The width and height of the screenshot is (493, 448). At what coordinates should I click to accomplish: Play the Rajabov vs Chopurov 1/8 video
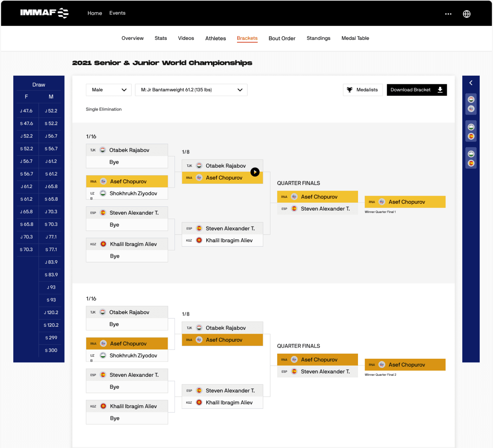click(255, 172)
